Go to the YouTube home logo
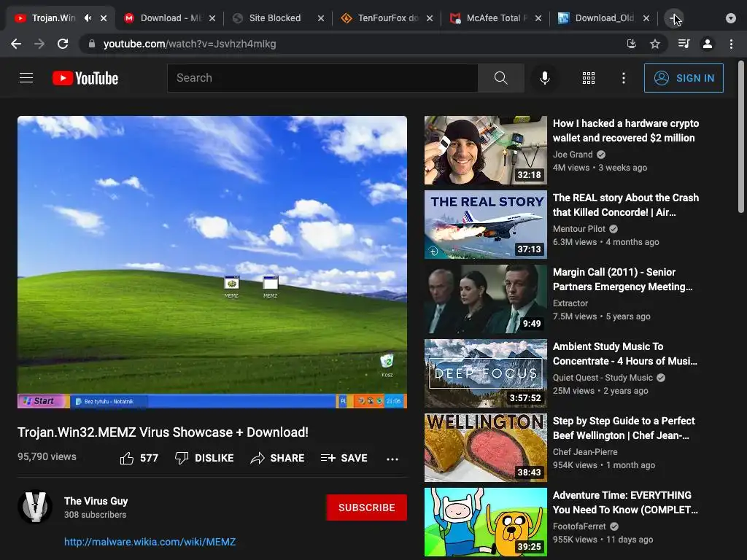Image resolution: width=747 pixels, height=560 pixels. [85, 78]
